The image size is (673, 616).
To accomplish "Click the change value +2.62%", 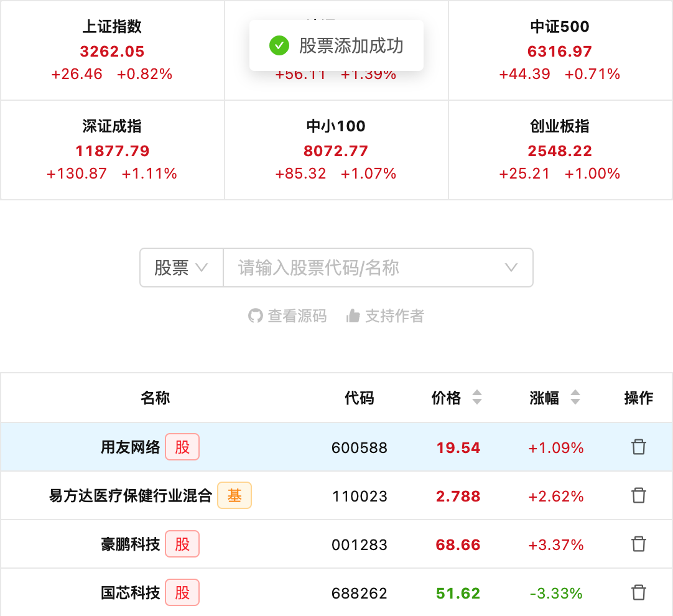I will (x=556, y=497).
